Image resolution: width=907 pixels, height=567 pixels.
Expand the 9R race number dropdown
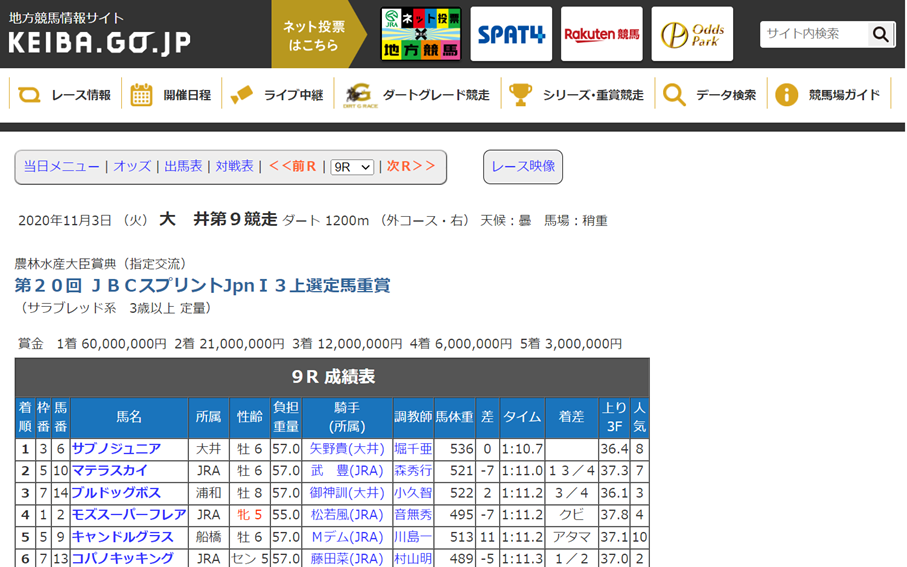352,167
